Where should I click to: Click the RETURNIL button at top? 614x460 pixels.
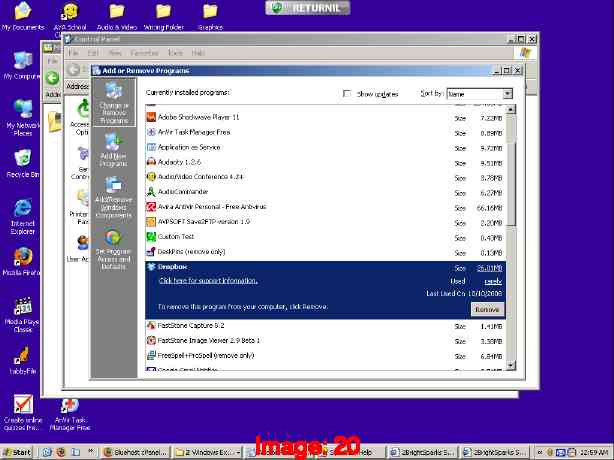[x=307, y=8]
